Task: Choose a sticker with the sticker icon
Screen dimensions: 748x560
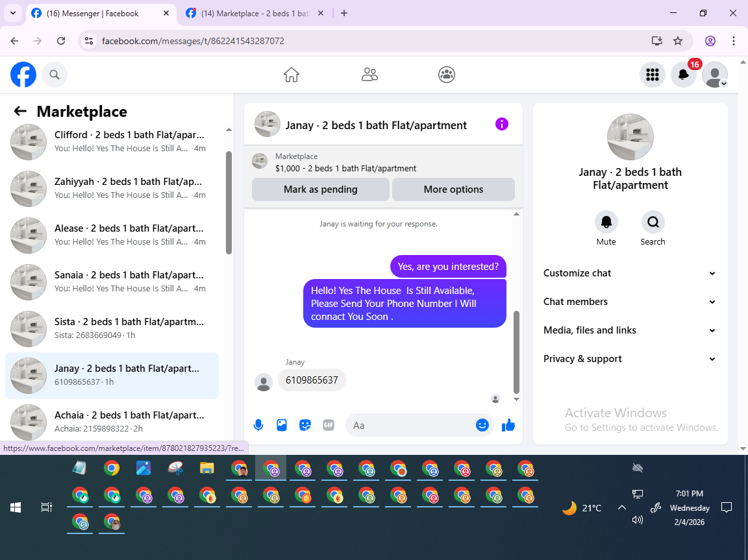Action: click(305, 425)
